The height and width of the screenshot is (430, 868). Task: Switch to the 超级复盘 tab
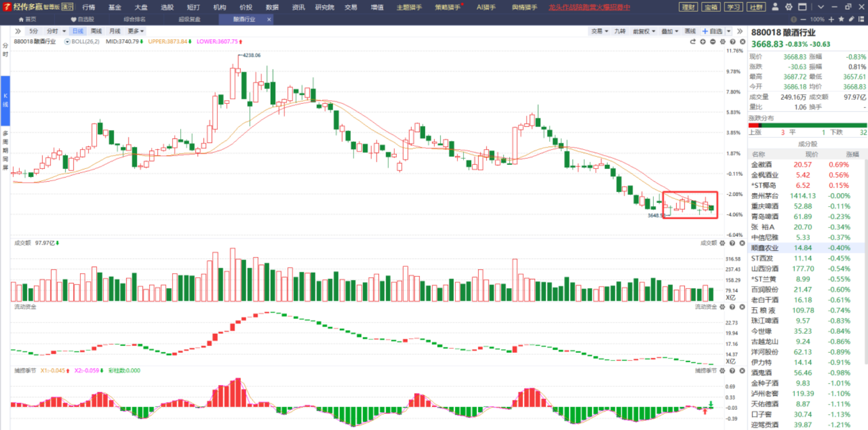[189, 19]
